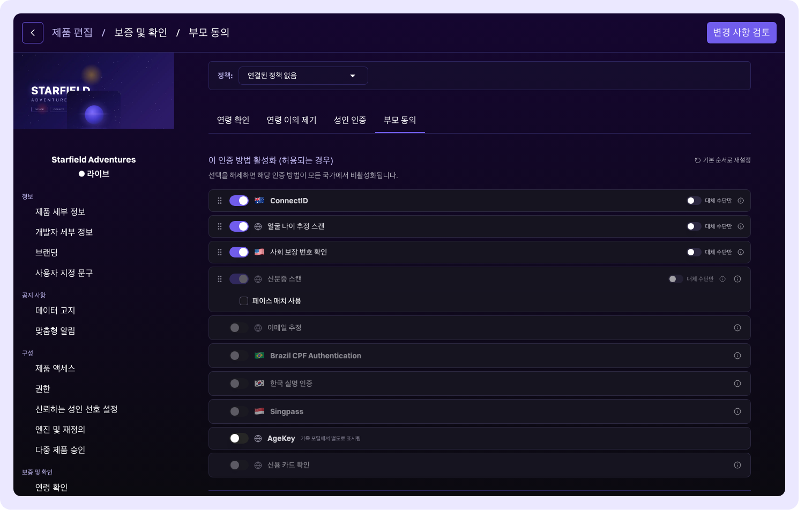The height and width of the screenshot is (523, 812).
Task: Click info icon on Brazil CPF Authentication row
Action: tap(737, 356)
